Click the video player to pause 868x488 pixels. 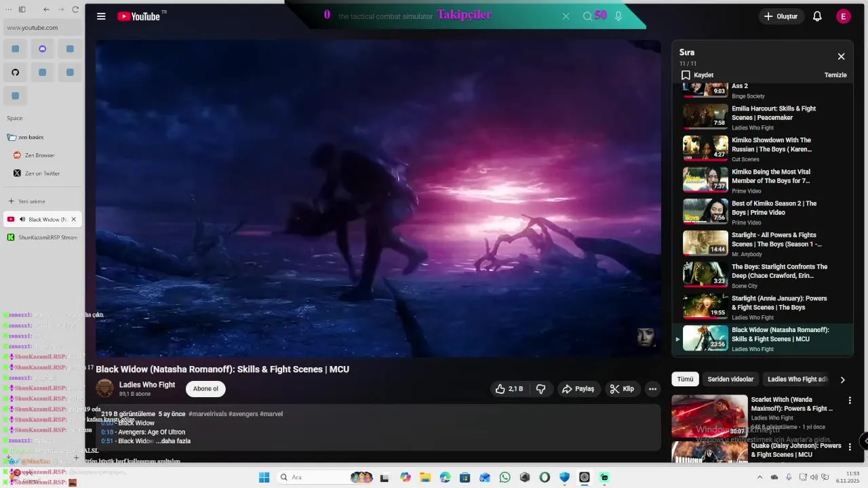coord(378,198)
